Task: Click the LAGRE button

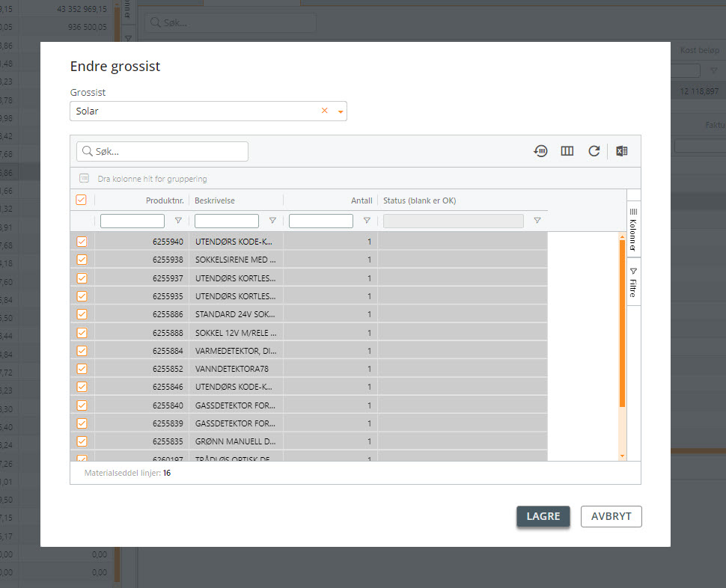Action: 543,516
